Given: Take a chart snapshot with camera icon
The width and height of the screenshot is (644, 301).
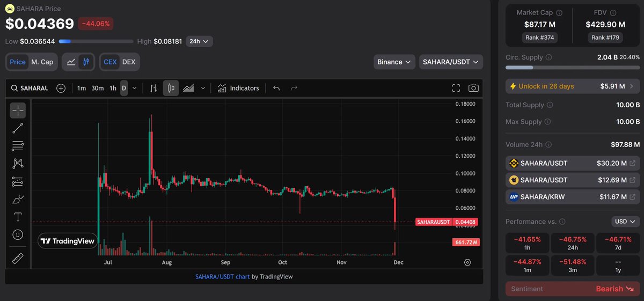Looking at the screenshot, I should click(x=473, y=88).
